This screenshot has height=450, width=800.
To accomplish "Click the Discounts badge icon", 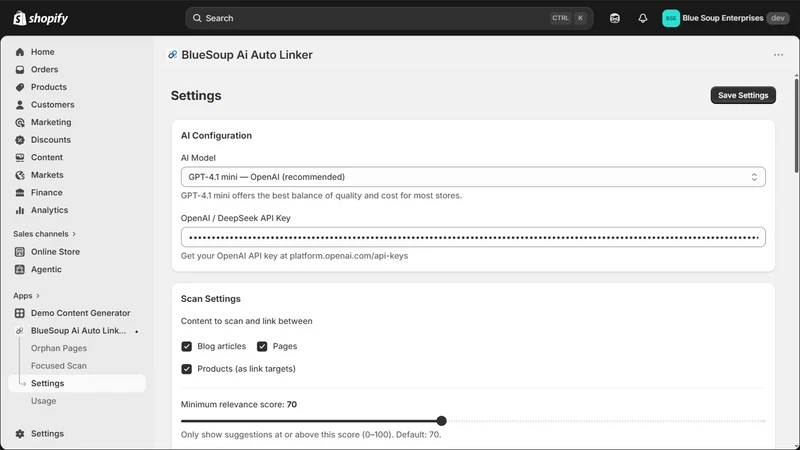I will pyautogui.click(x=20, y=140).
